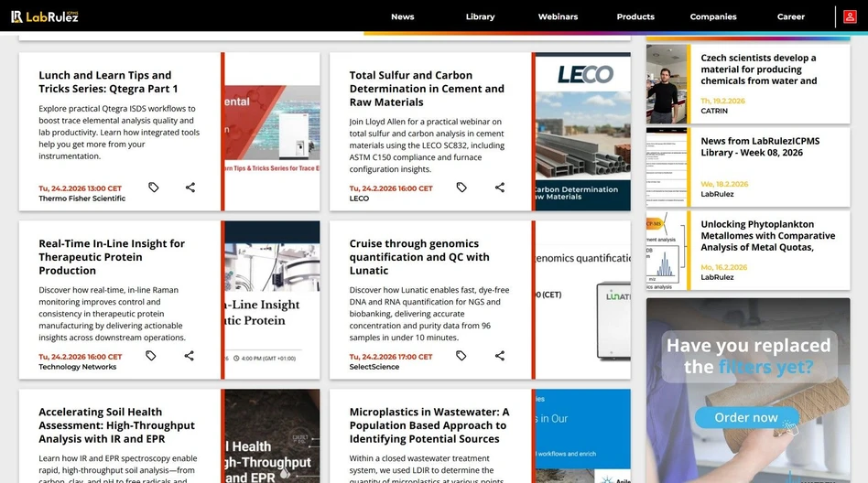
Task: Share the Qtegra Lunch and Learn webinar
Action: click(190, 188)
